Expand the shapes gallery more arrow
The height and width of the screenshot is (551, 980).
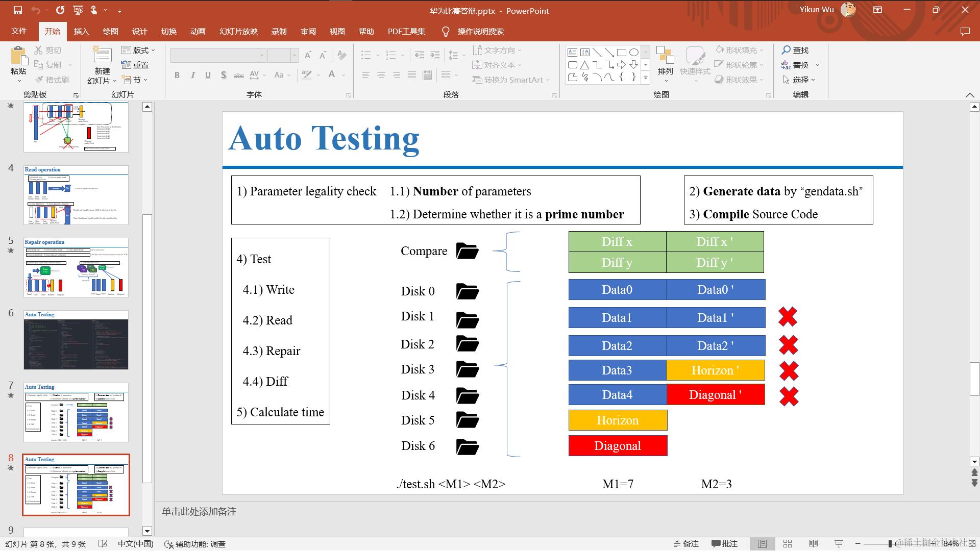tap(646, 78)
